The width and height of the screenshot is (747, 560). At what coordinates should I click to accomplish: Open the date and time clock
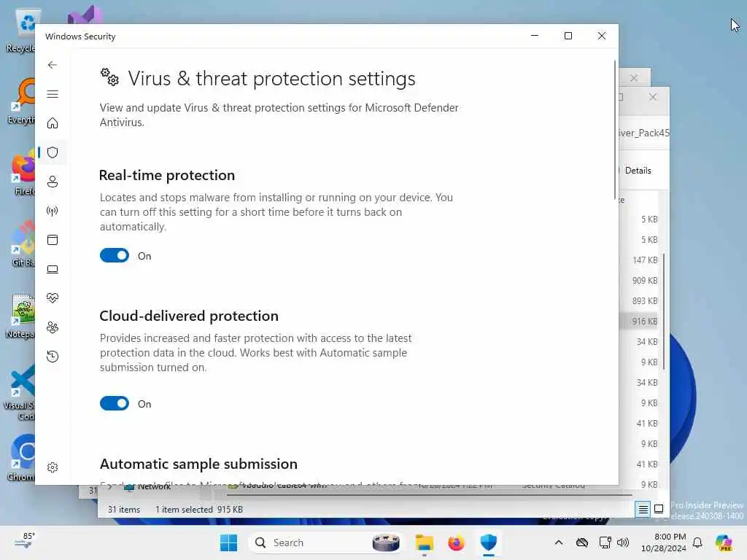(664, 542)
